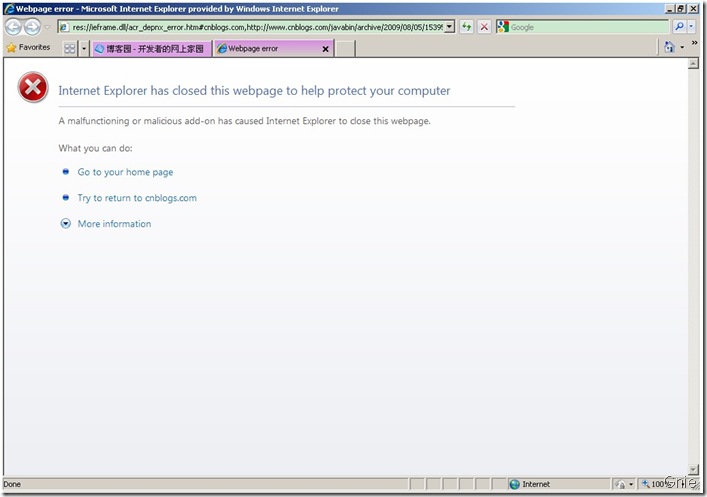Viewport: 707px width, 497px height.
Task: Click the Internet Explorer page icon in address bar
Action: 64,27
